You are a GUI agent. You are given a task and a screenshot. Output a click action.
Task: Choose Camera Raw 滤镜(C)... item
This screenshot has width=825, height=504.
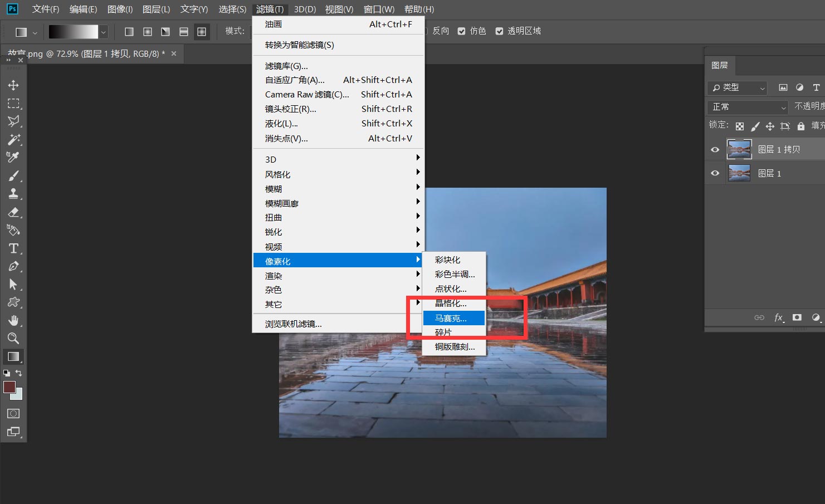click(339, 95)
